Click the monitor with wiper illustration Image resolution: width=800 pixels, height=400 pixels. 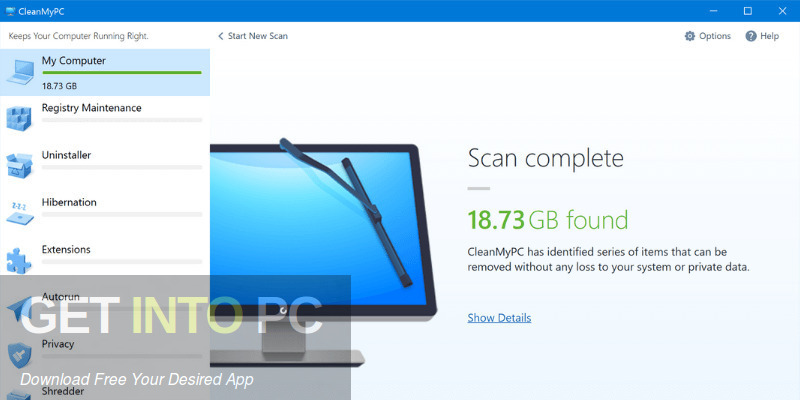[323, 252]
